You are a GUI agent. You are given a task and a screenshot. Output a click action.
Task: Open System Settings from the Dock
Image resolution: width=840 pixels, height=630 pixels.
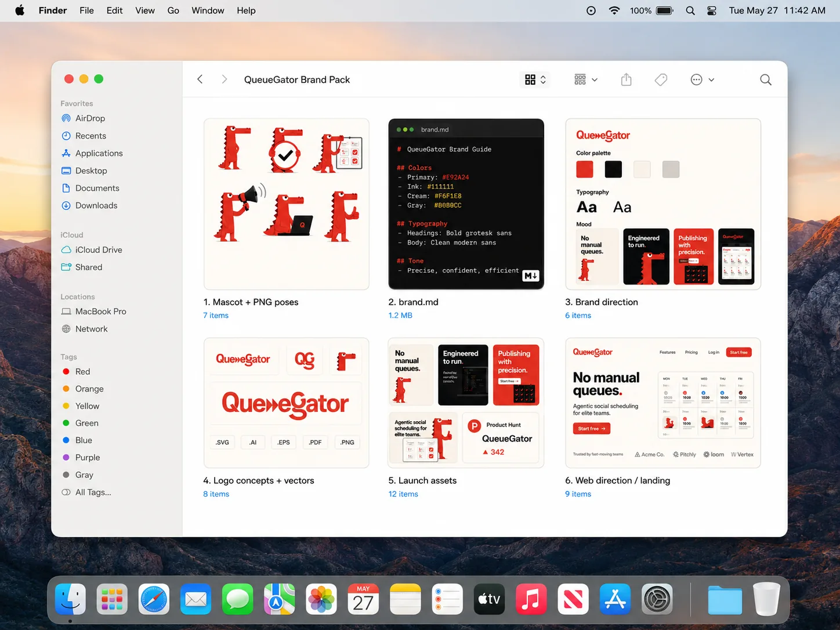pyautogui.click(x=657, y=599)
